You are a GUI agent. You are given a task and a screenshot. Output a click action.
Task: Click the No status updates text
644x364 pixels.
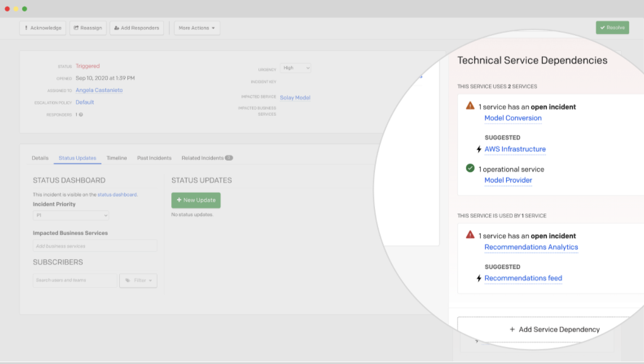192,215
